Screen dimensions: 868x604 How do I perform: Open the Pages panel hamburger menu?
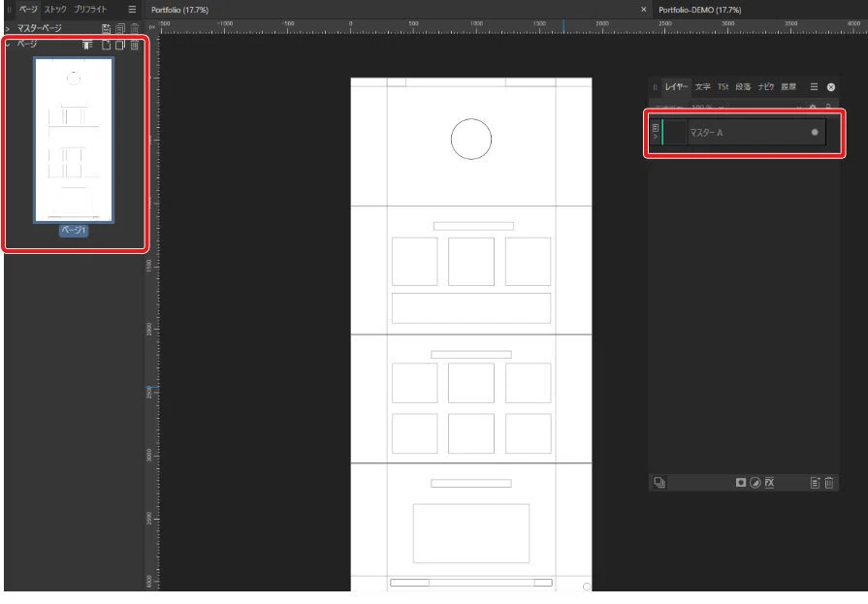(132, 10)
